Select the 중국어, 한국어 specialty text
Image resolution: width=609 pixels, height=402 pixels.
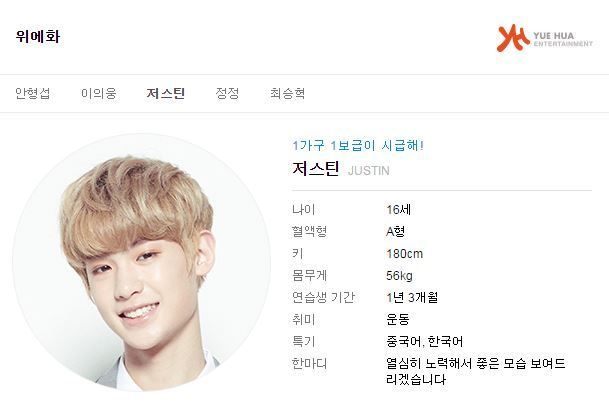(425, 341)
